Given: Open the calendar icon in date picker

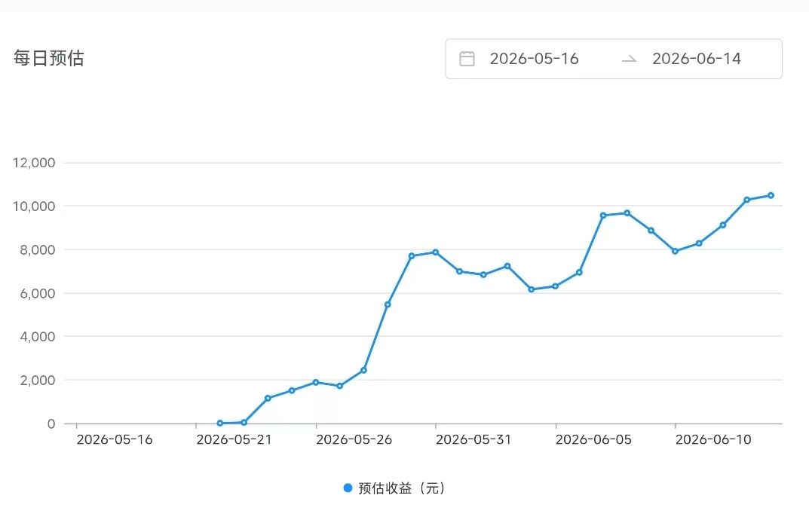Looking at the screenshot, I should (467, 59).
